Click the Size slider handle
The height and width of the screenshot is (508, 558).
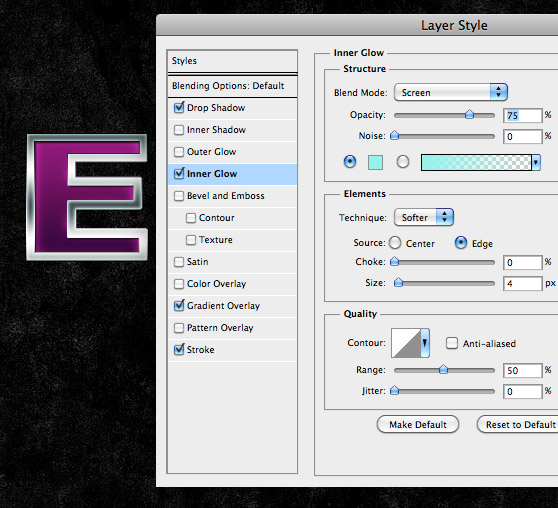click(x=399, y=283)
